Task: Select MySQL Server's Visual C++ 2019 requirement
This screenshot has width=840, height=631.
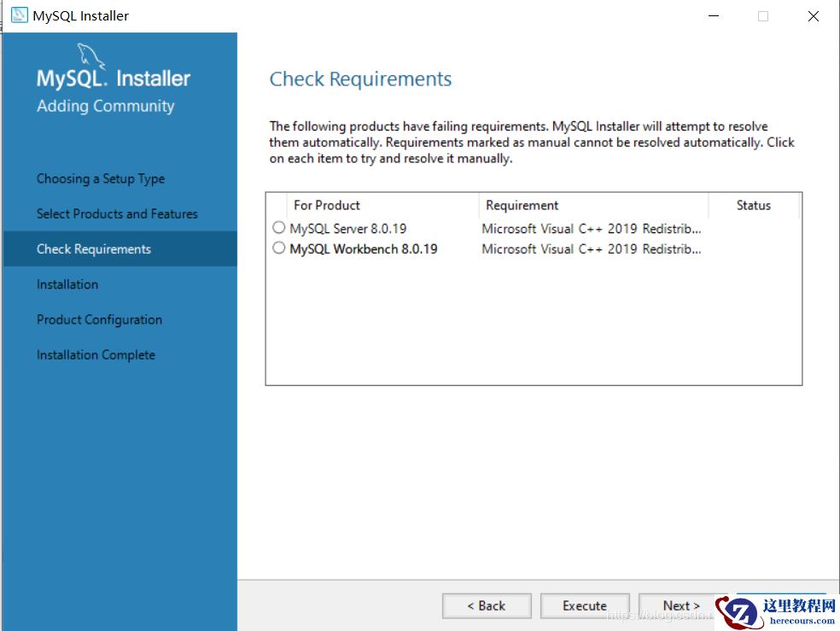Action: [x=592, y=229]
